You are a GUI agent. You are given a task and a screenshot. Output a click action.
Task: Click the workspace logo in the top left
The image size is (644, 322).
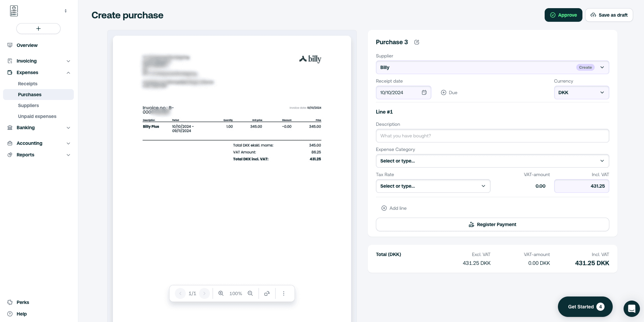coord(14,11)
